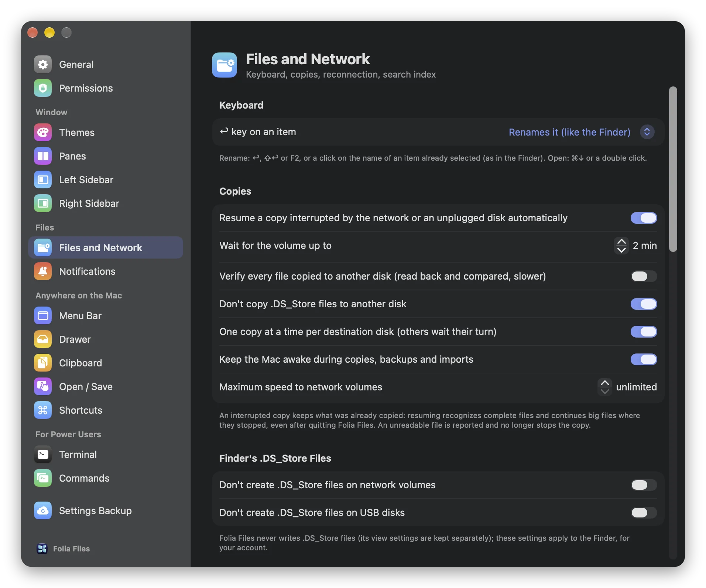
Task: Select the Themes palette icon
Action: (43, 133)
